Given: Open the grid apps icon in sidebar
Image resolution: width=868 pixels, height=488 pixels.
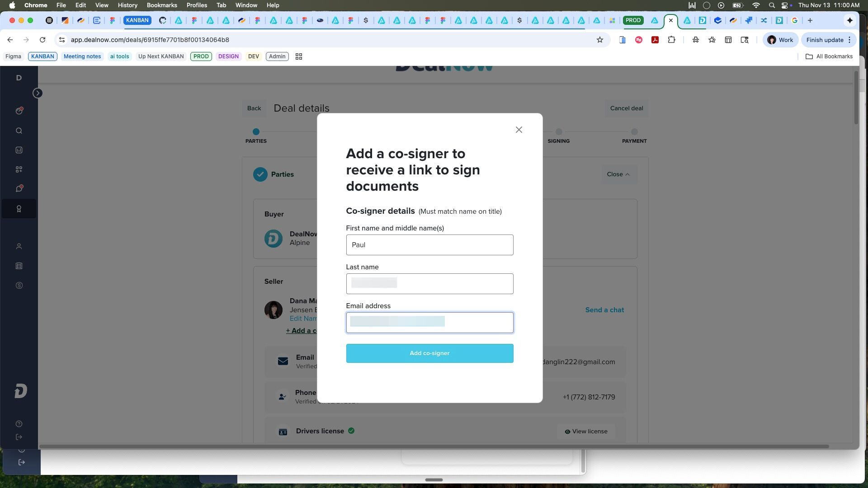Looking at the screenshot, I should 19,169.
